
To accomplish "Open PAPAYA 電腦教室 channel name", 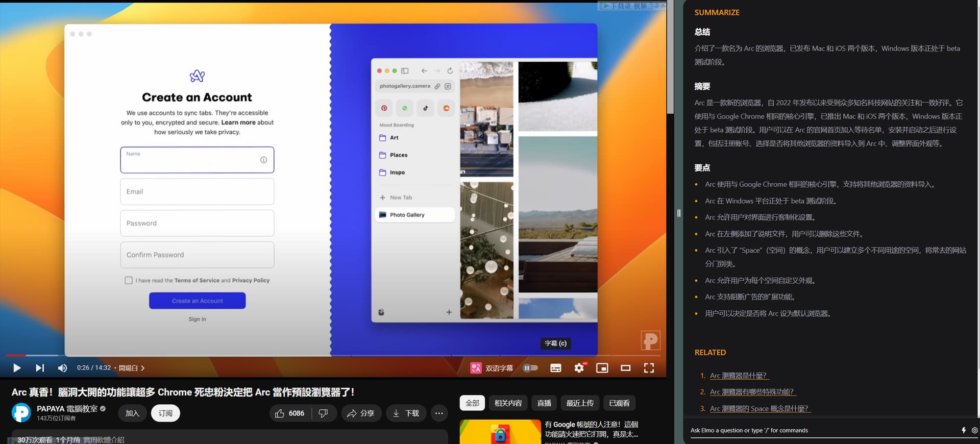I will [x=67, y=409].
